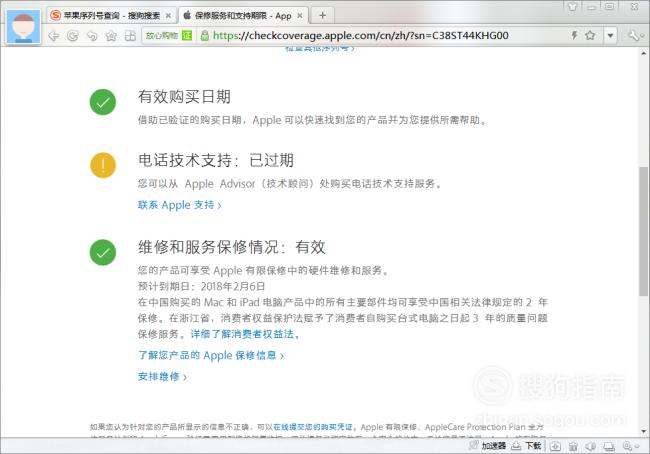This screenshot has height=454, width=650.
Task: Open 详细了解消费者权益法 link
Action: coord(245,334)
